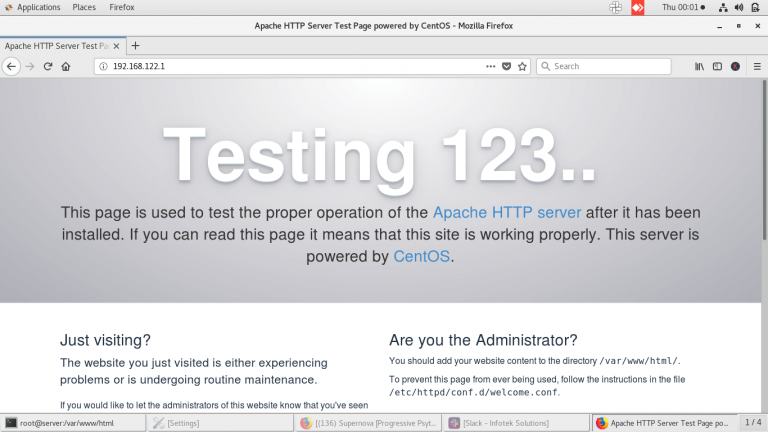Close the Apache HTTP Server Test tab

(x=116, y=46)
